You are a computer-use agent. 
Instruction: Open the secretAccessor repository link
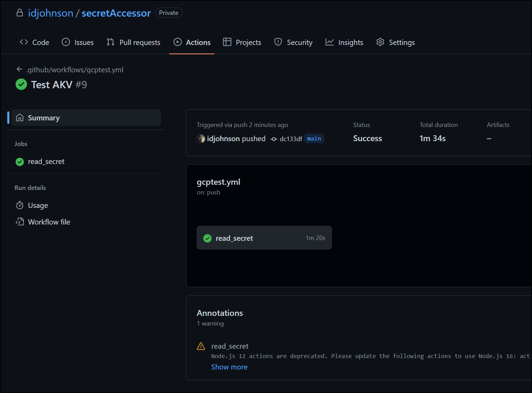click(116, 13)
